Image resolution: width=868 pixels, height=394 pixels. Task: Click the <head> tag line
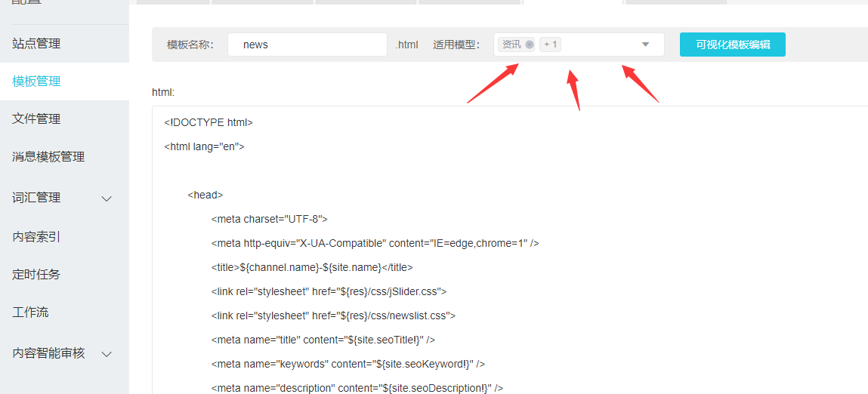pos(205,195)
